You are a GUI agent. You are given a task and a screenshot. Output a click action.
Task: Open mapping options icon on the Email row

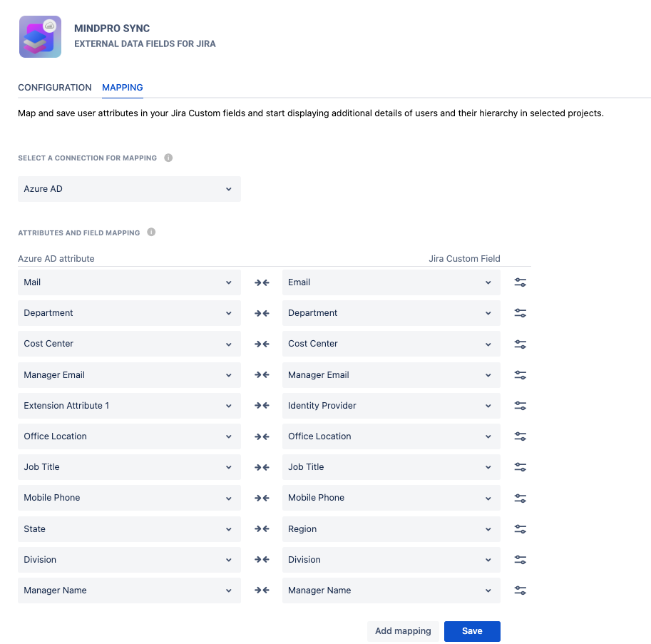(520, 282)
